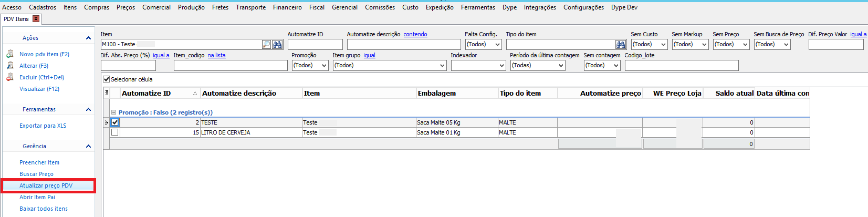Click Novo pdv item (F2) link
Screen dimensions: 868x217
(44, 54)
